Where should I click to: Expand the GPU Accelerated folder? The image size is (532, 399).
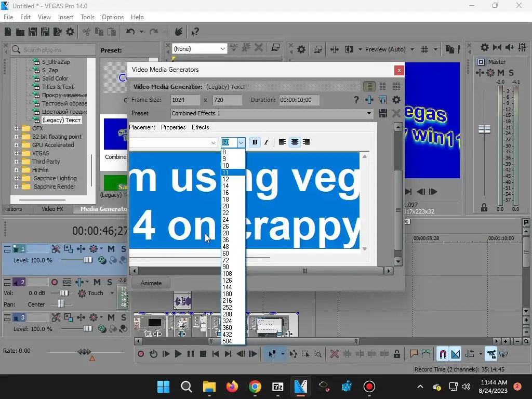(x=16, y=145)
